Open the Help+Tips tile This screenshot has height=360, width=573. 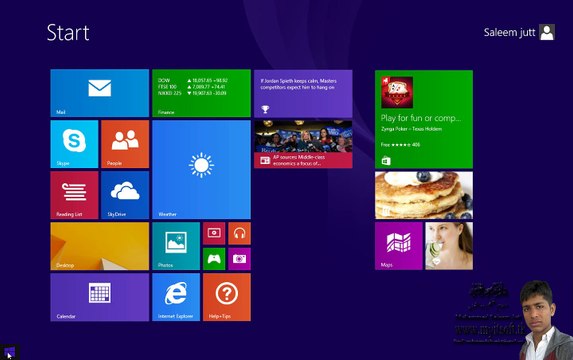pos(227,297)
